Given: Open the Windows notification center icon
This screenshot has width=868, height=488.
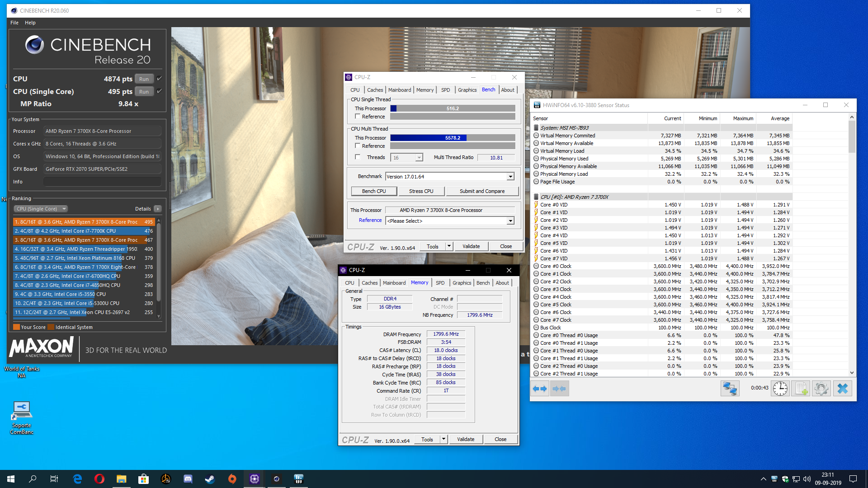Looking at the screenshot, I should tap(853, 479).
